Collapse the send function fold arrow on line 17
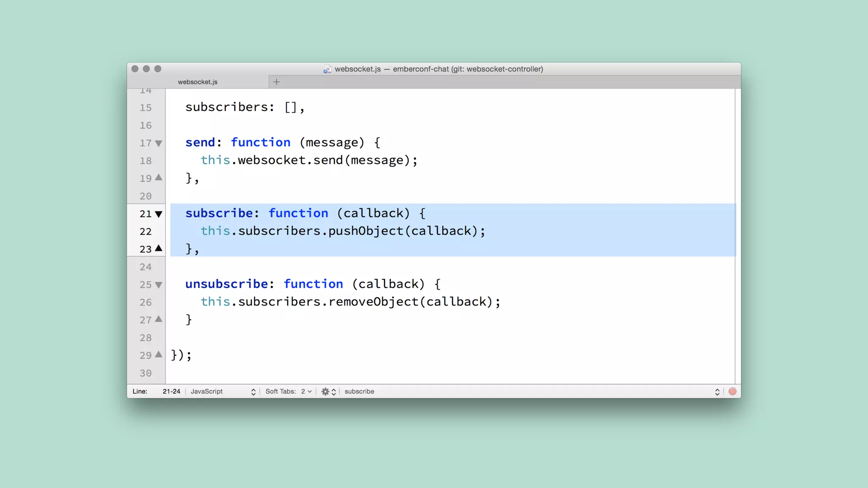The width and height of the screenshot is (868, 488). 159,143
